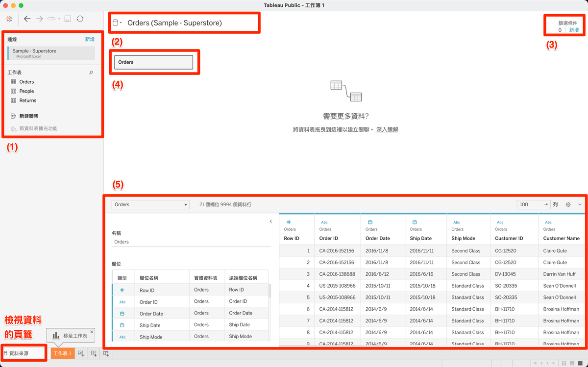The width and height of the screenshot is (588, 367).
Task: Click the 欄位名稱 column header
Action: click(149, 278)
